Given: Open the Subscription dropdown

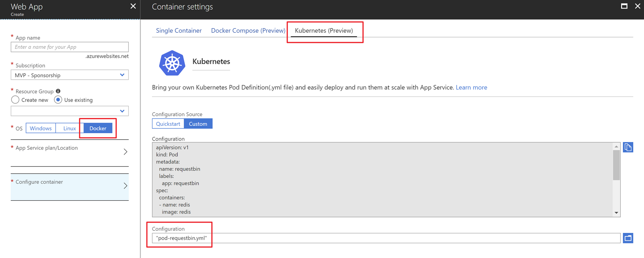Looking at the screenshot, I should point(70,75).
